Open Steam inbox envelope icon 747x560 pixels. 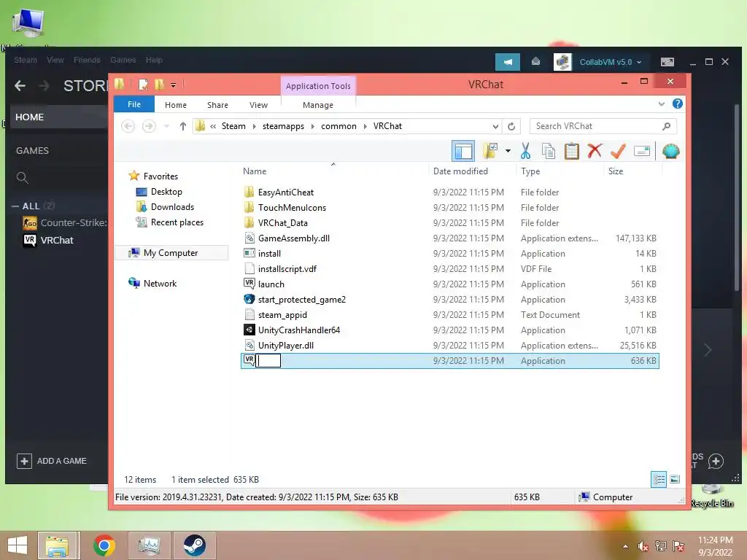[536, 62]
